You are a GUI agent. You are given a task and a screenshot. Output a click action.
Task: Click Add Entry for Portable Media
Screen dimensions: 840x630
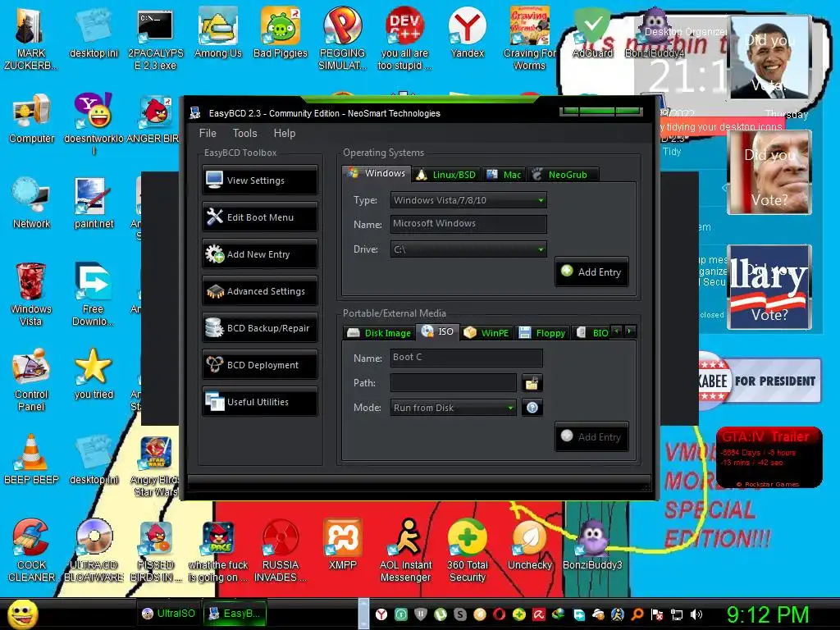[x=591, y=436]
